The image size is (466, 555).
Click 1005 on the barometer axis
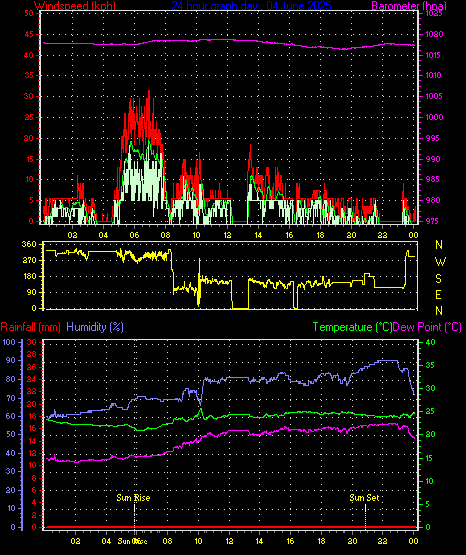coord(434,96)
